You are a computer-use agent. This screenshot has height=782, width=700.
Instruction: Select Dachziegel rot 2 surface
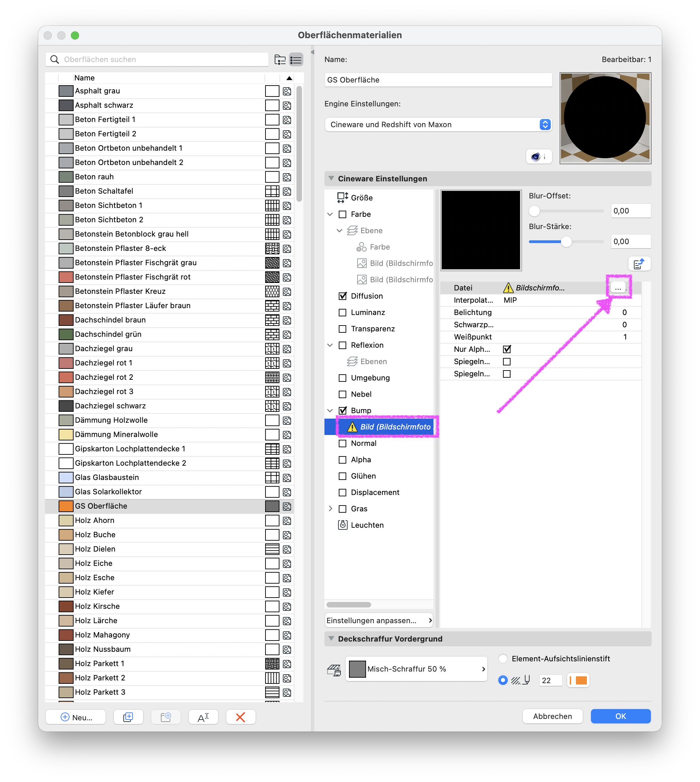tap(169, 377)
